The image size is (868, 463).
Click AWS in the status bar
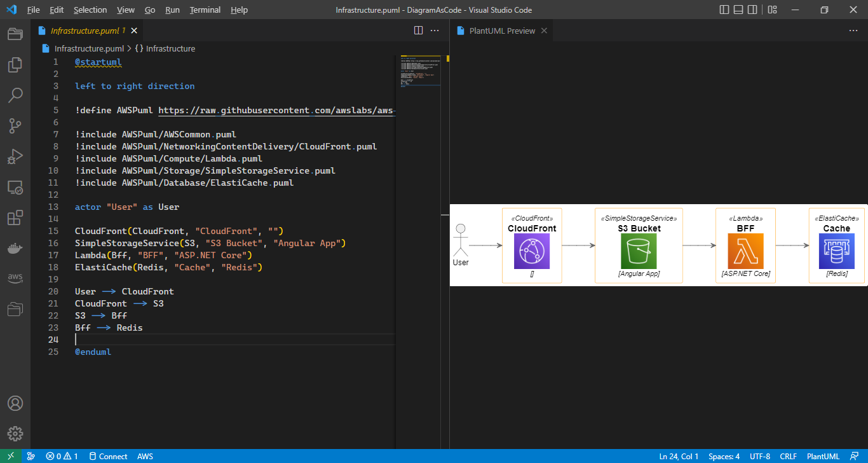[145, 457]
